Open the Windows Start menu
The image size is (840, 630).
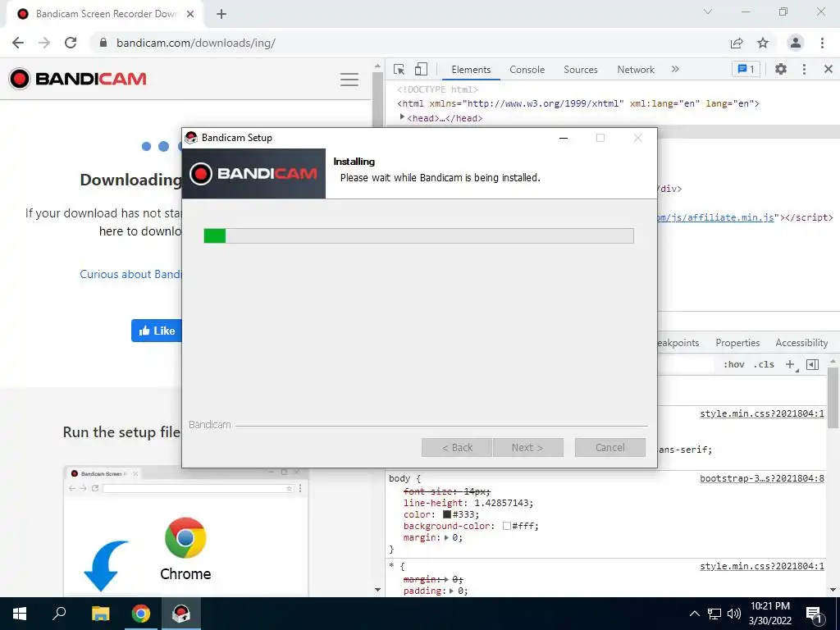point(20,614)
